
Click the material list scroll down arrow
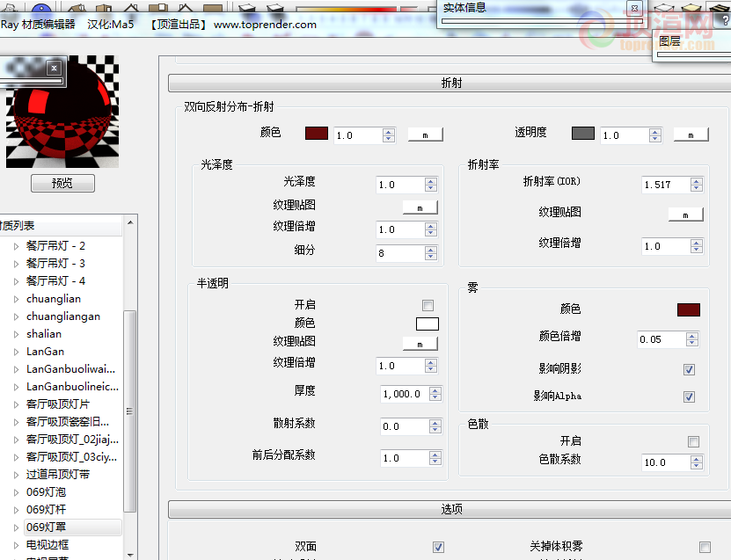pos(130,555)
